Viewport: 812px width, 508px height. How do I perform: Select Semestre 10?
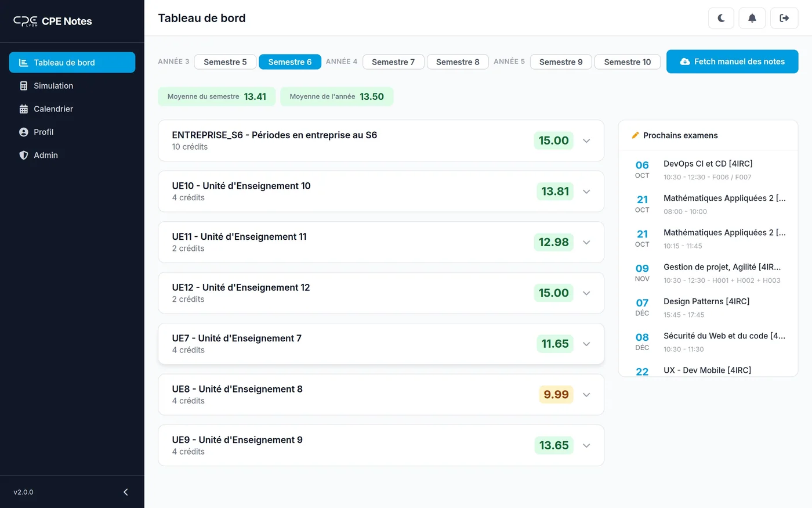[628, 62]
